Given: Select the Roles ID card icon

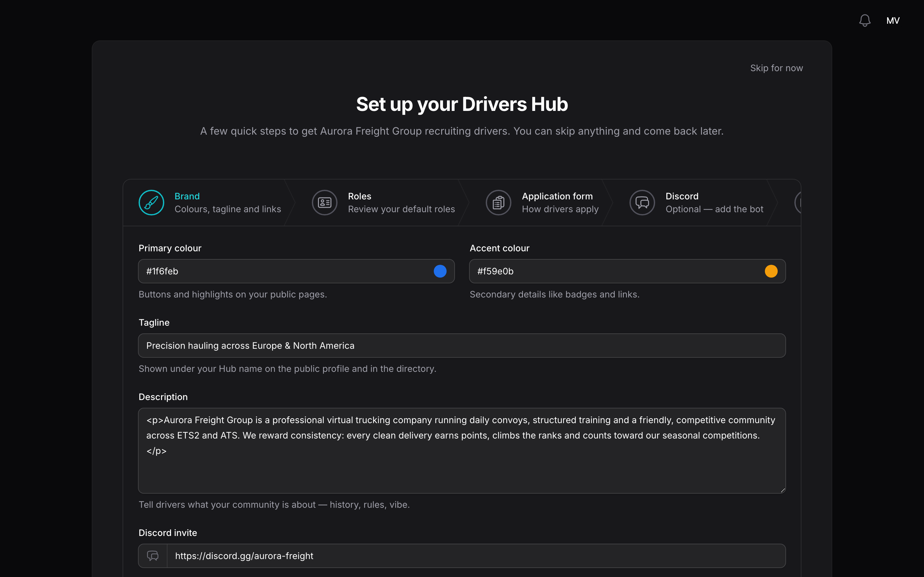Looking at the screenshot, I should tap(325, 203).
